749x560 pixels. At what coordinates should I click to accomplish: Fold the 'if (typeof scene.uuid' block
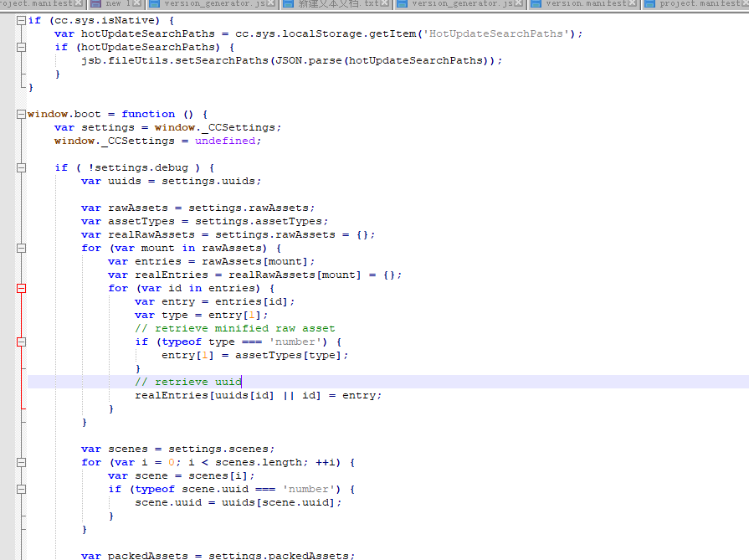pyautogui.click(x=21, y=489)
